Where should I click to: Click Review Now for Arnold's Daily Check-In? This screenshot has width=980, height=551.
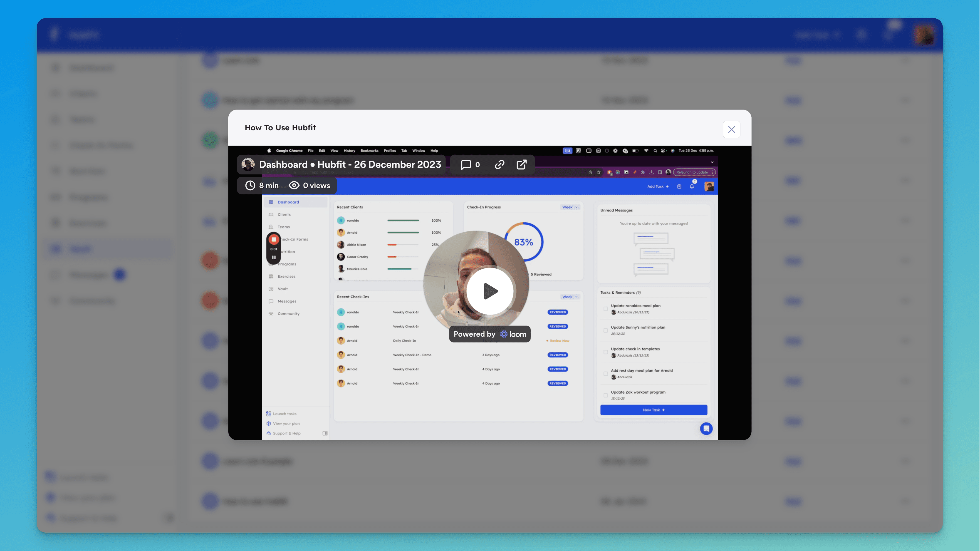point(558,340)
